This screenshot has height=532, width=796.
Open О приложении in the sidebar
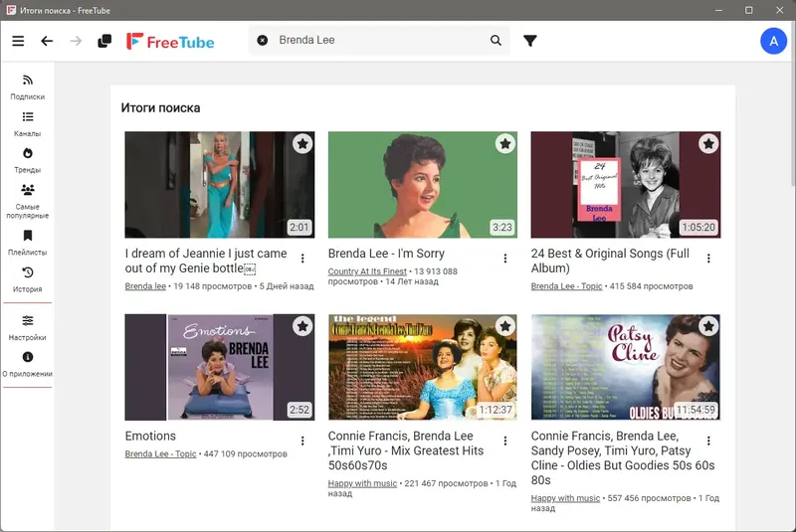pos(28,364)
